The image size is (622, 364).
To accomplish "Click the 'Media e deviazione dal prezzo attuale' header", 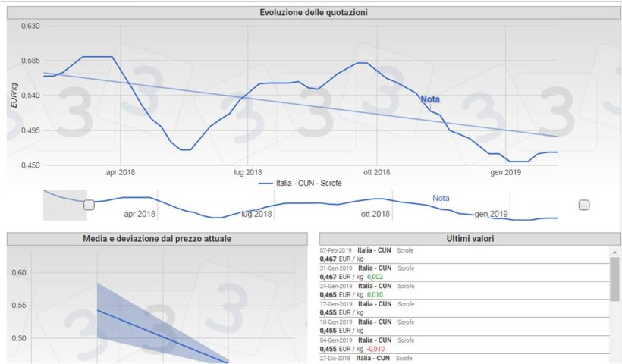I will [157, 239].
